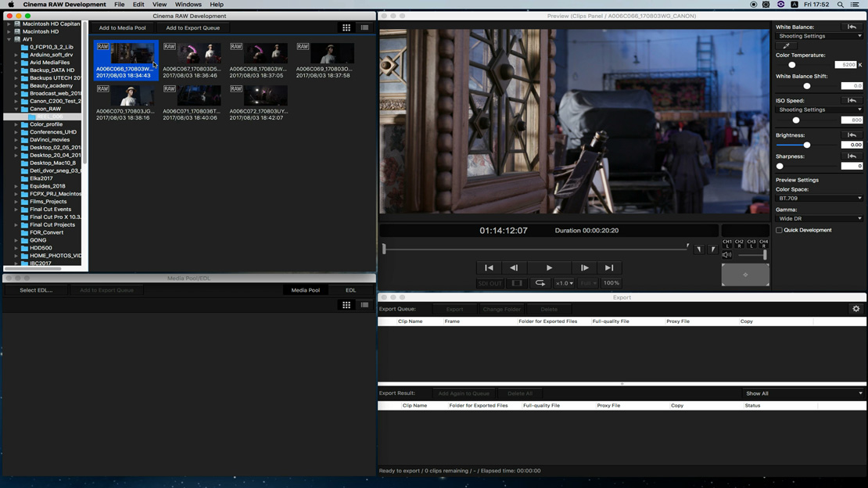The height and width of the screenshot is (488, 868).
Task: Expand the Macintosh HD volume
Action: coord(9,31)
